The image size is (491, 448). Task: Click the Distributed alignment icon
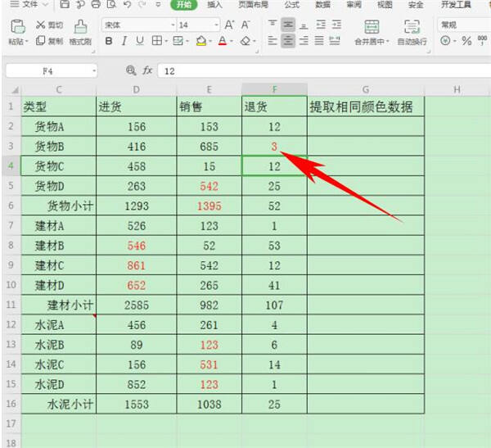[335, 41]
